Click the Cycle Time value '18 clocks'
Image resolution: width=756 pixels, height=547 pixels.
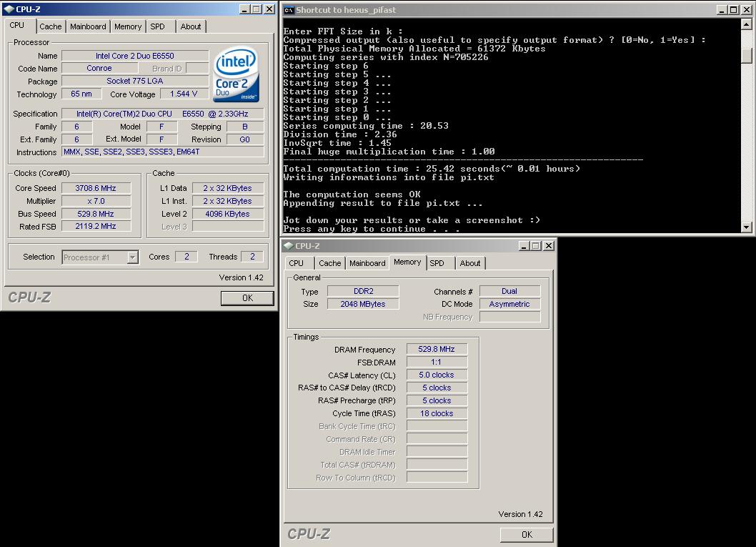coord(437,413)
